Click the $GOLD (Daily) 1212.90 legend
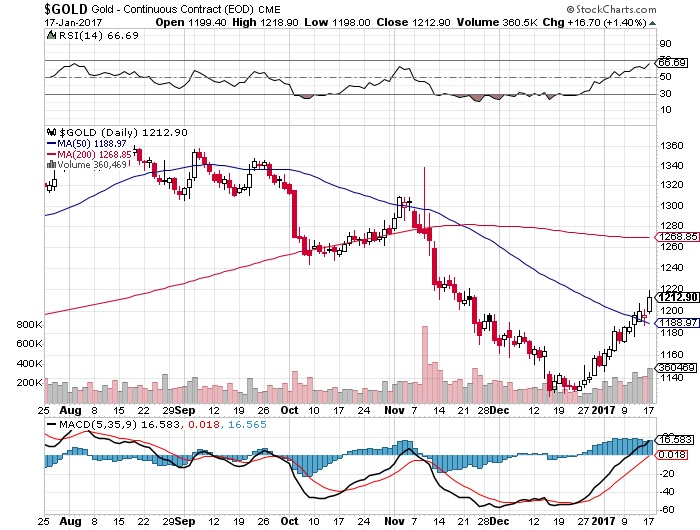Viewport: 700px width, 530px height. tap(123, 133)
